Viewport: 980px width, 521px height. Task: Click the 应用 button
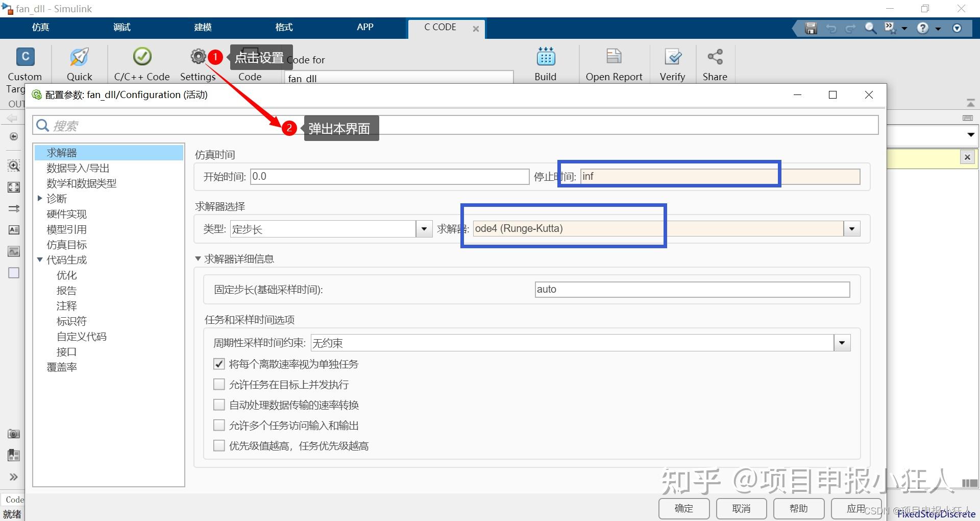tap(857, 508)
